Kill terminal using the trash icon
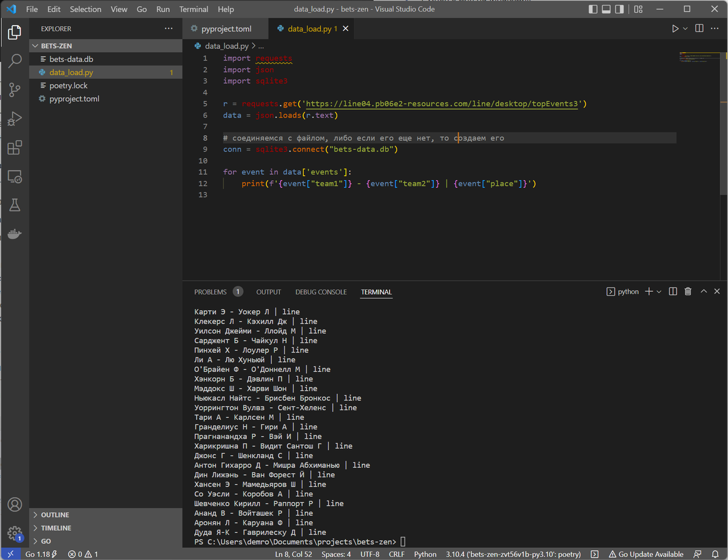Screen dimensions: 728x560 click(688, 292)
